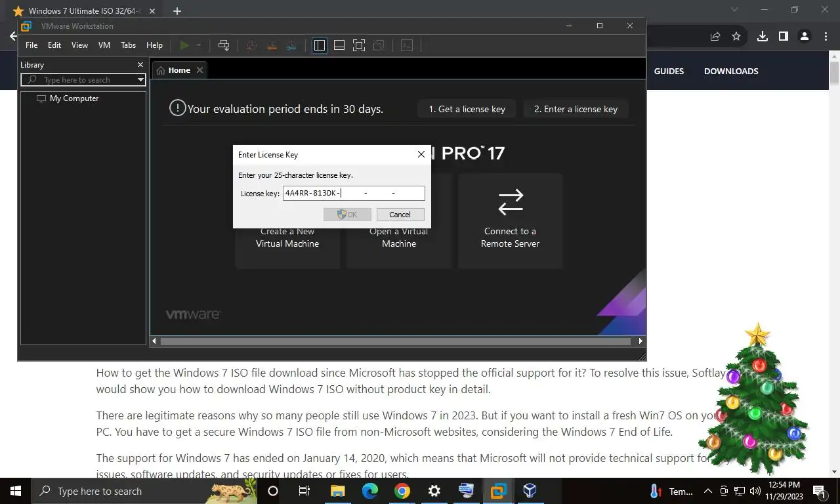This screenshot has width=840, height=504.
Task: Open the Edit menu in VMware
Action: (54, 45)
